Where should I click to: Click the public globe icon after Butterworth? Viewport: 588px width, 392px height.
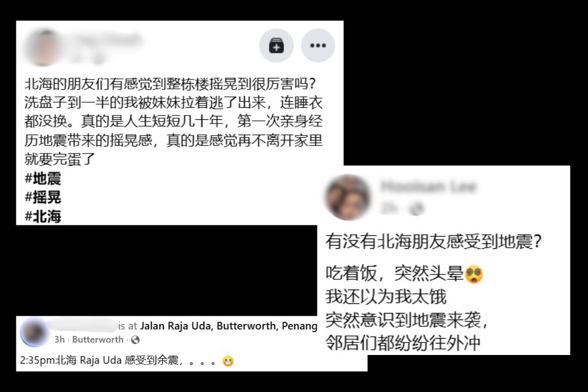pyautogui.click(x=136, y=340)
